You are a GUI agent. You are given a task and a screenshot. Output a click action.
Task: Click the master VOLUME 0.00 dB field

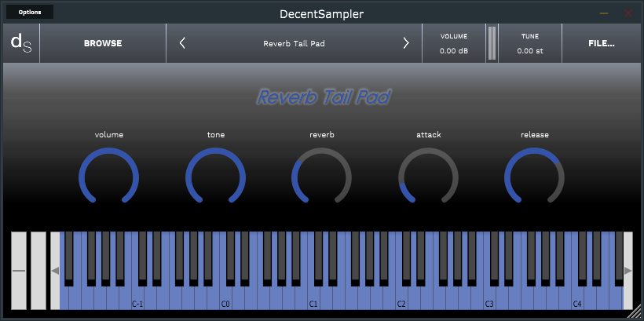(x=454, y=43)
